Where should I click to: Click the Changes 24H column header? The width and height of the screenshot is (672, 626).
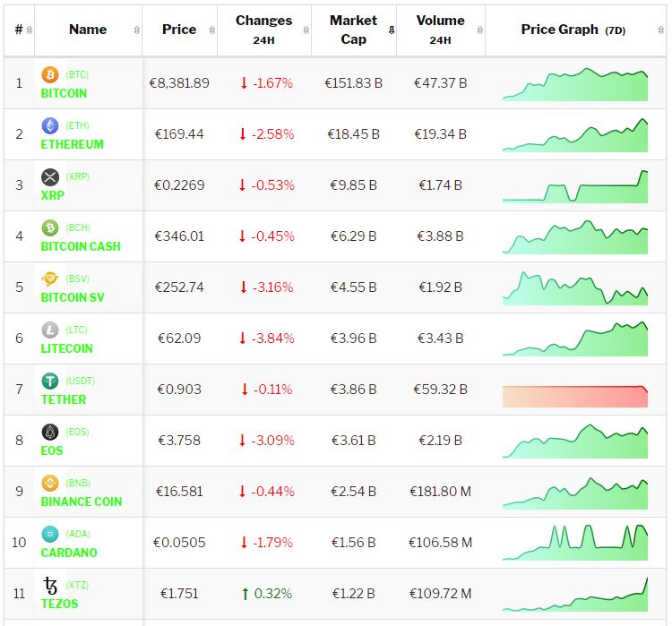[x=263, y=30]
